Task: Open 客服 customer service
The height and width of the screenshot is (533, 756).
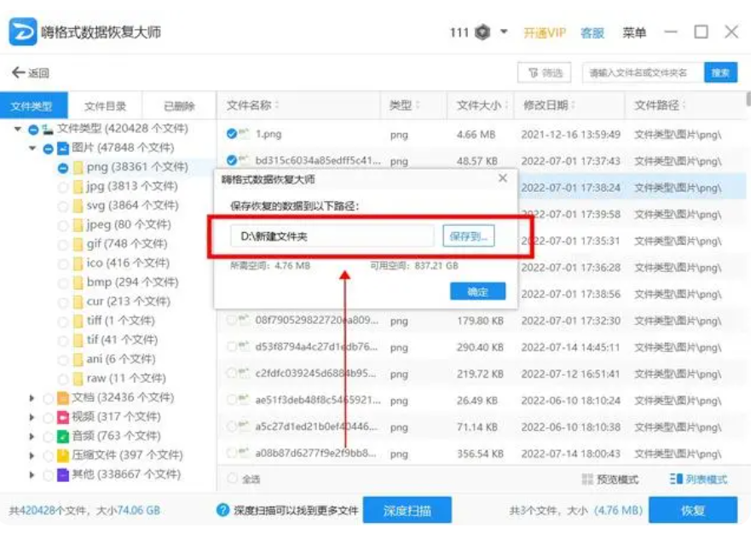Action: [x=592, y=32]
